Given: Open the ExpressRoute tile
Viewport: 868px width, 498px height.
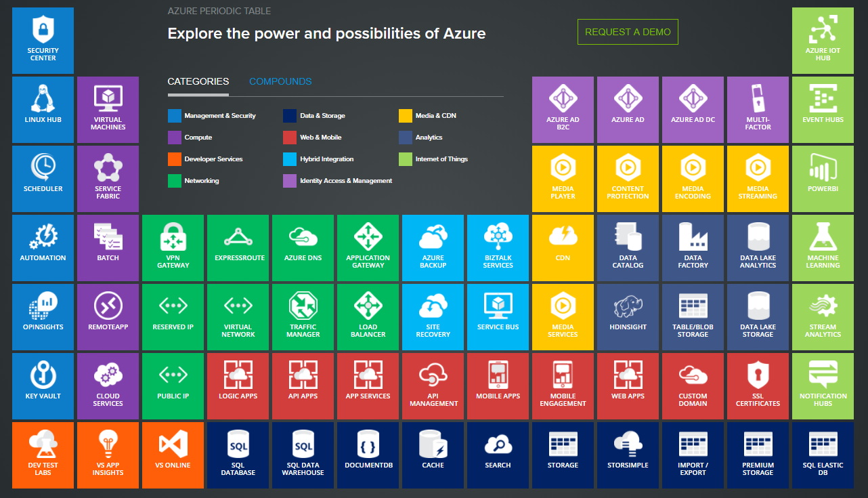Looking at the screenshot, I should 238,247.
